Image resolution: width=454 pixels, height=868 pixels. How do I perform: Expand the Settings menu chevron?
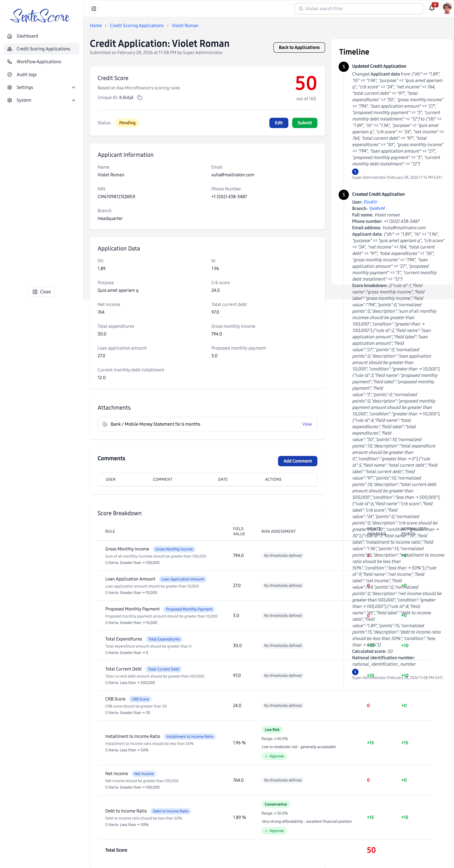(74, 87)
